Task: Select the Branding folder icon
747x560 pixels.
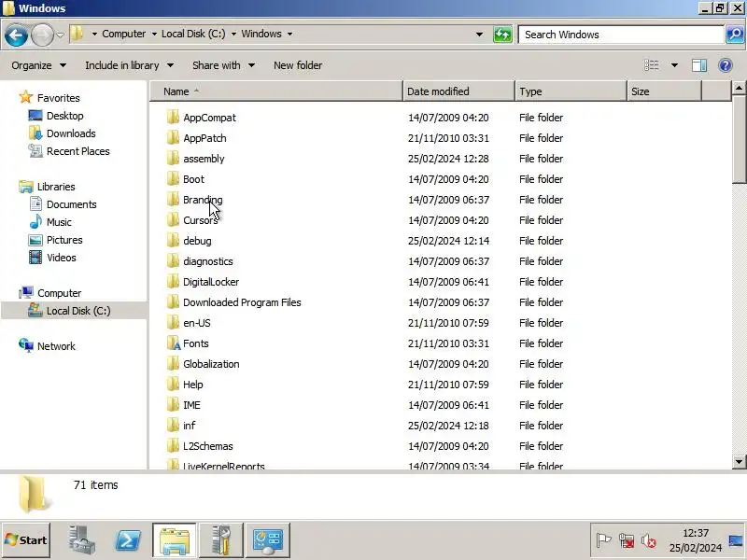Action: coord(173,199)
